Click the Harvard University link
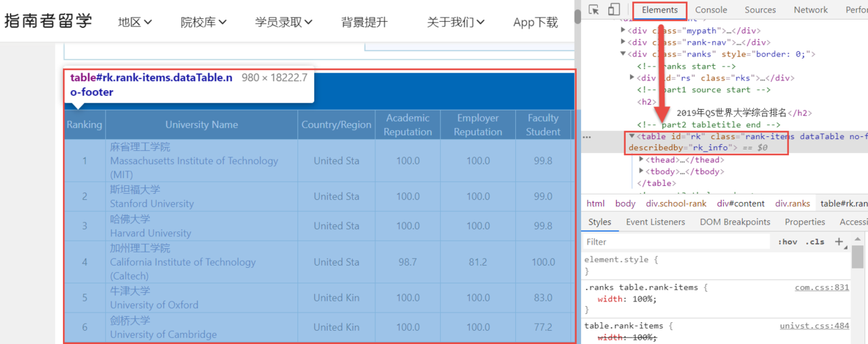This screenshot has width=868, height=344. coord(150,233)
